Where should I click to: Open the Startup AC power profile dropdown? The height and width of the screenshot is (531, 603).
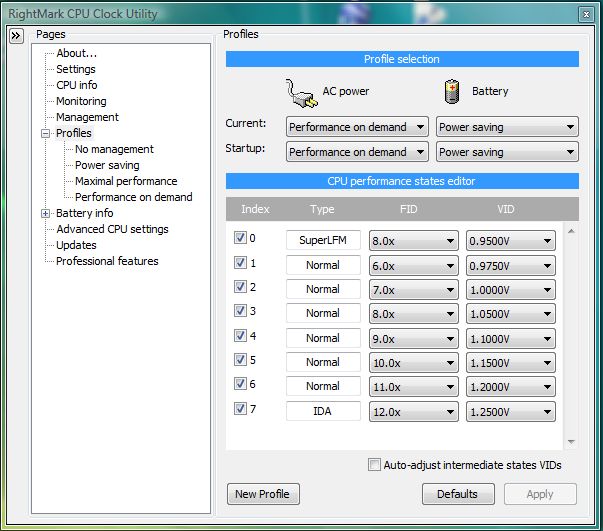pos(357,152)
